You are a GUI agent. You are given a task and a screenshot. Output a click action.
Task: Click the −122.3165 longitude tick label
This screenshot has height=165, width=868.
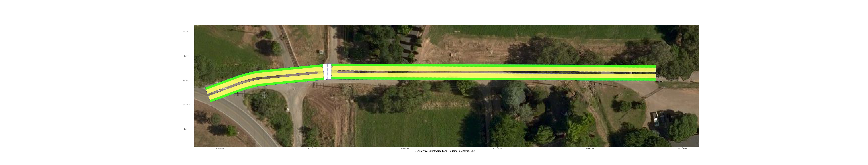click(405, 148)
